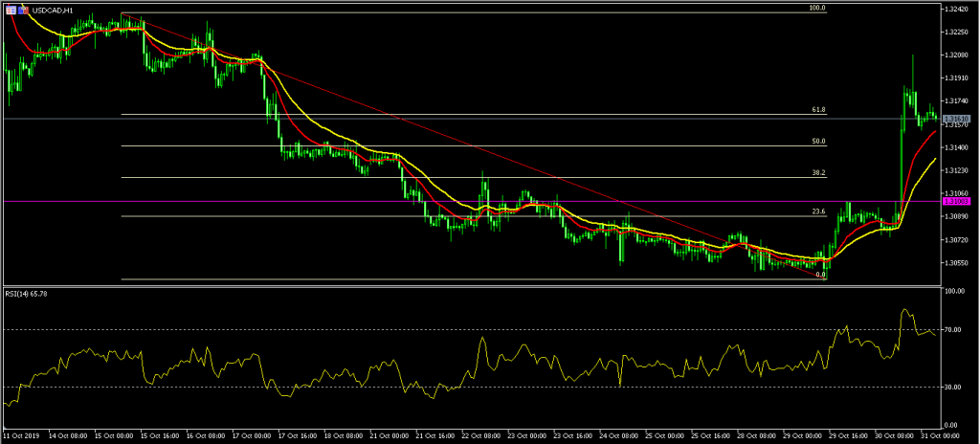
Task: Click the 0.0 Fibonacci base label
Action: pyautogui.click(x=820, y=275)
